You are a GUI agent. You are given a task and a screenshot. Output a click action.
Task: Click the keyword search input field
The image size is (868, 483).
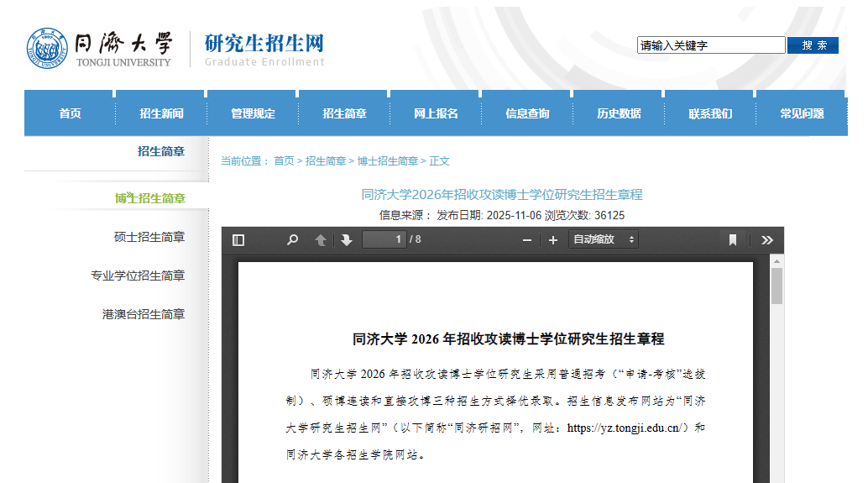tap(710, 45)
